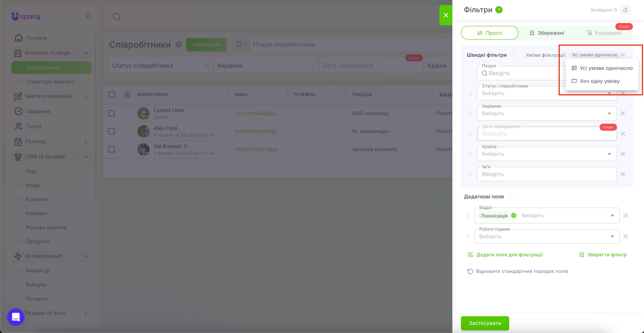Focus the Пошук співробітників search field

[351, 45]
